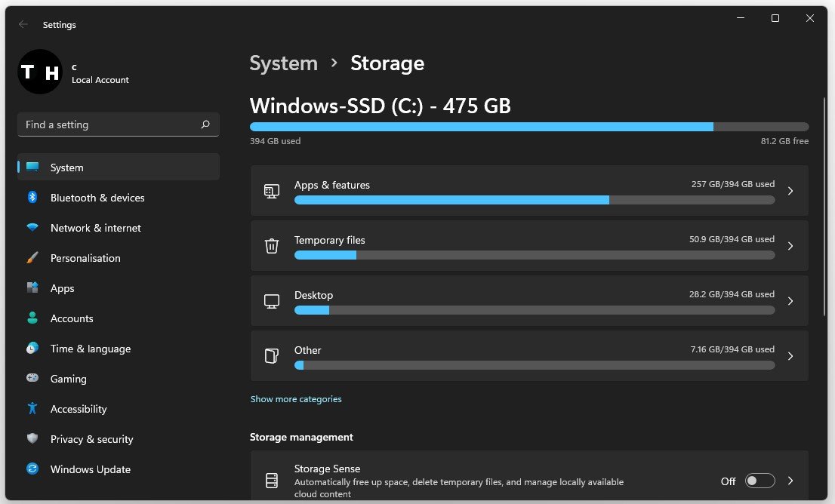Click the Bluetooth & devices sidebar icon

click(x=32, y=198)
